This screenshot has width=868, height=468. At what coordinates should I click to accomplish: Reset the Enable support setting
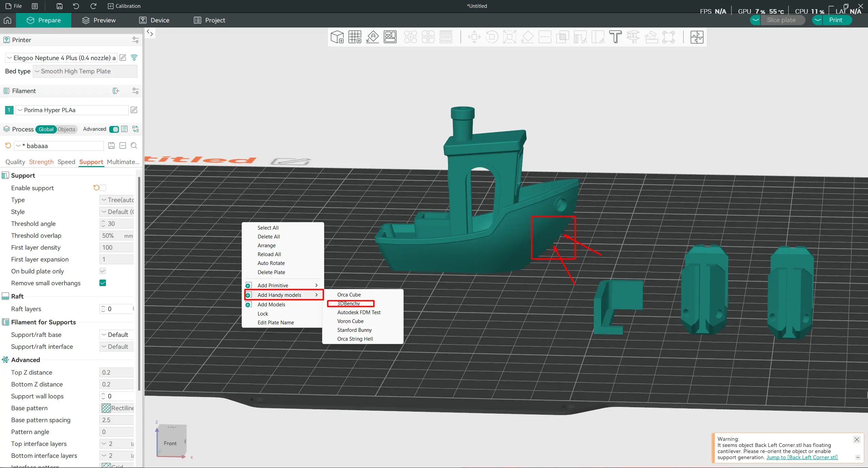[x=96, y=188]
